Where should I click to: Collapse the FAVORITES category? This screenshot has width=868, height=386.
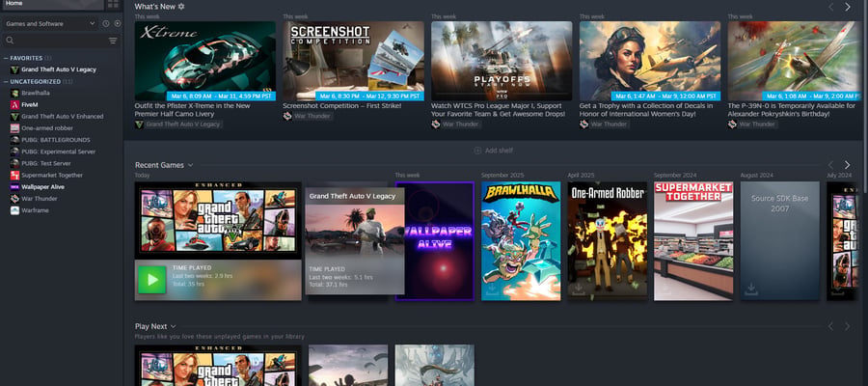(6, 58)
